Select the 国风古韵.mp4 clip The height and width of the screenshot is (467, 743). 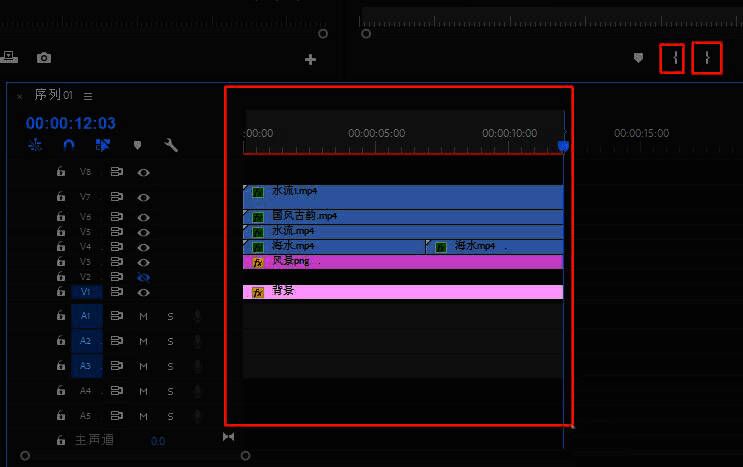pyautogui.click(x=403, y=217)
